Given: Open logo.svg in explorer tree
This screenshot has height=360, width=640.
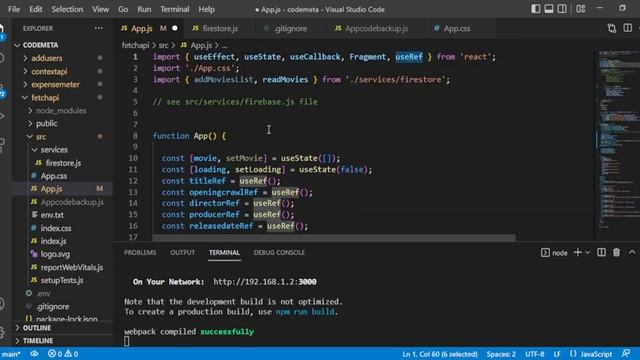Looking at the screenshot, I should point(55,254).
